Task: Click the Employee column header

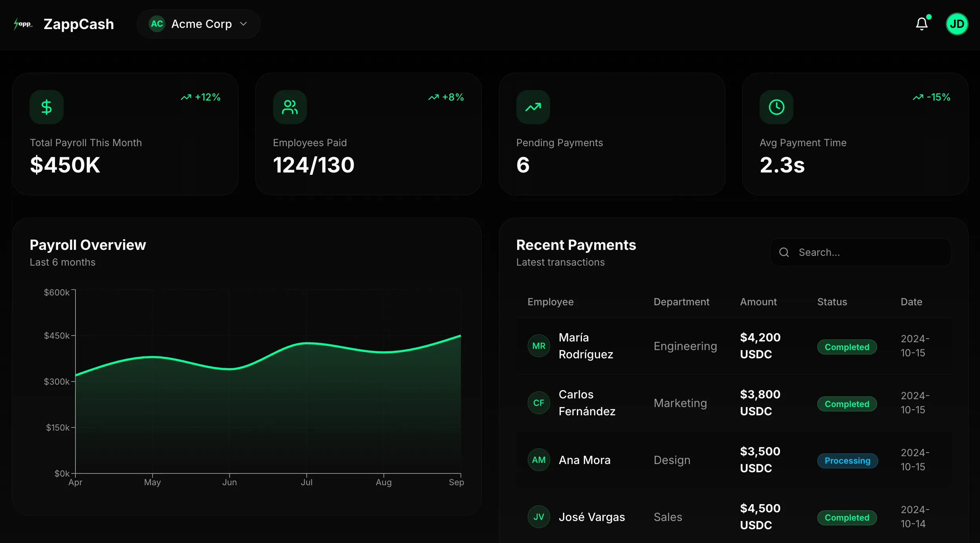Action: click(550, 302)
